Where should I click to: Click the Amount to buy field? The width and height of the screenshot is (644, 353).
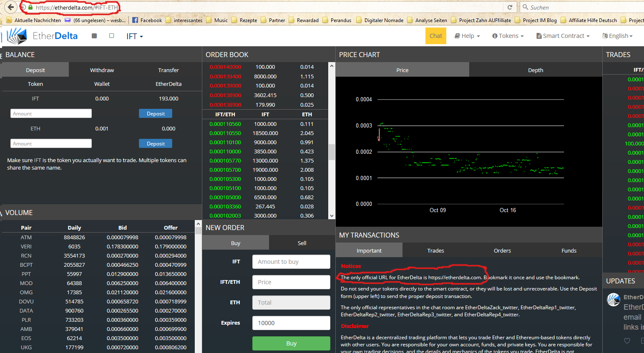click(291, 262)
